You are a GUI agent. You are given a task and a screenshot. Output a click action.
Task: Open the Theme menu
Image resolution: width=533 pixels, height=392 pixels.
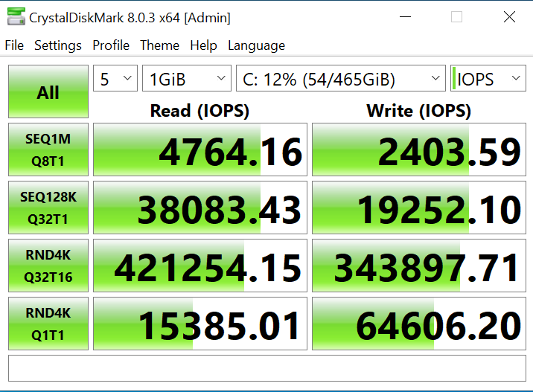(159, 45)
